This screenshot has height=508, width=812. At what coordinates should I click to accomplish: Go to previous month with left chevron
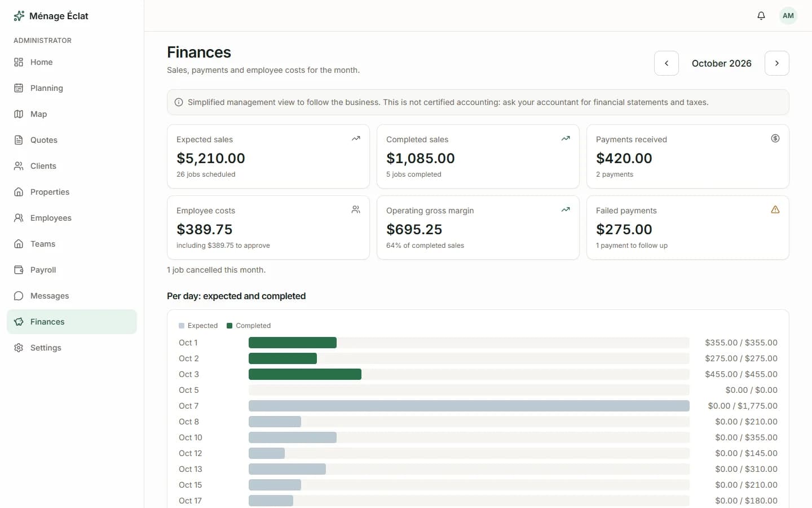(x=667, y=63)
